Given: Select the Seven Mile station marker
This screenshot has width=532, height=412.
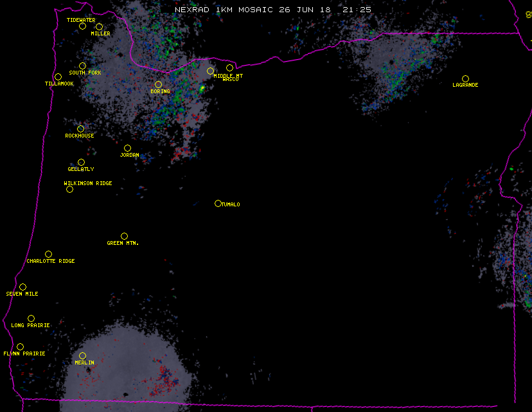Looking at the screenshot, I should point(22,287).
